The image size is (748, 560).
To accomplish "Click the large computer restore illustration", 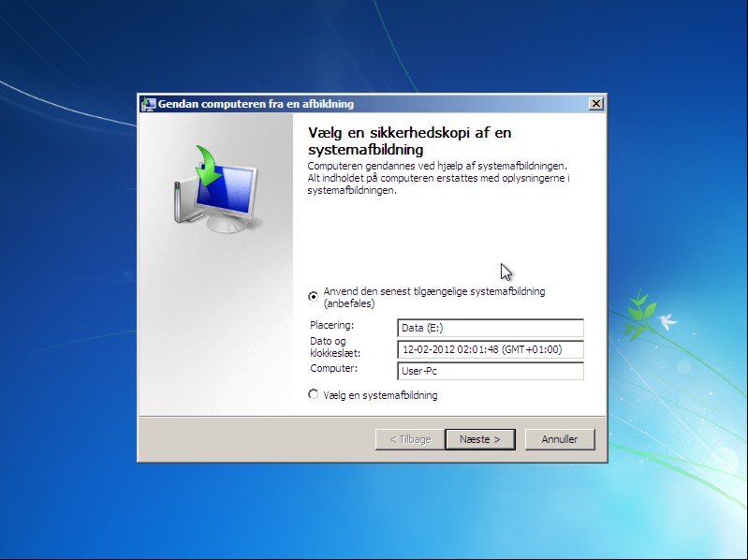I will [x=216, y=189].
